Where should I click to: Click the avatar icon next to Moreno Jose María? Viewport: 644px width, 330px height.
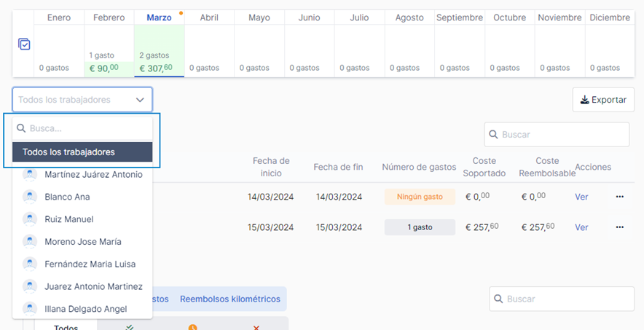coord(30,242)
